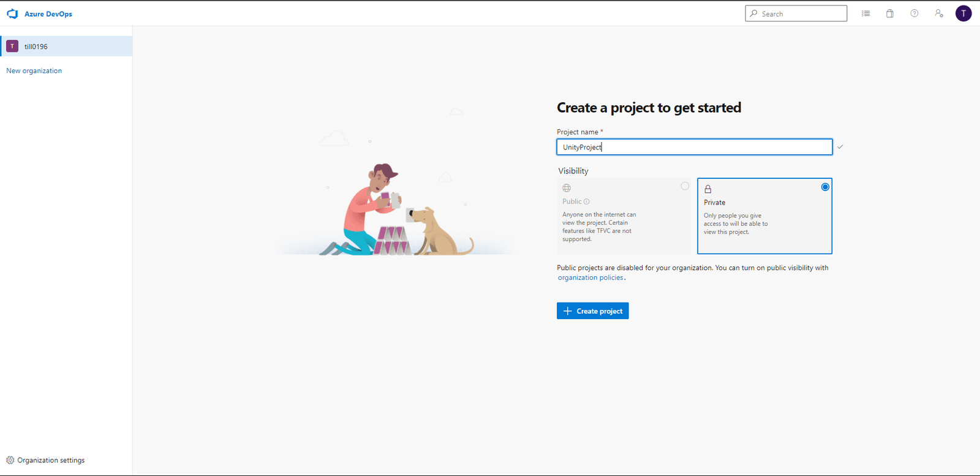Open the profile avatar in top bar
Screen dimensions: 980x476
tap(963, 13)
